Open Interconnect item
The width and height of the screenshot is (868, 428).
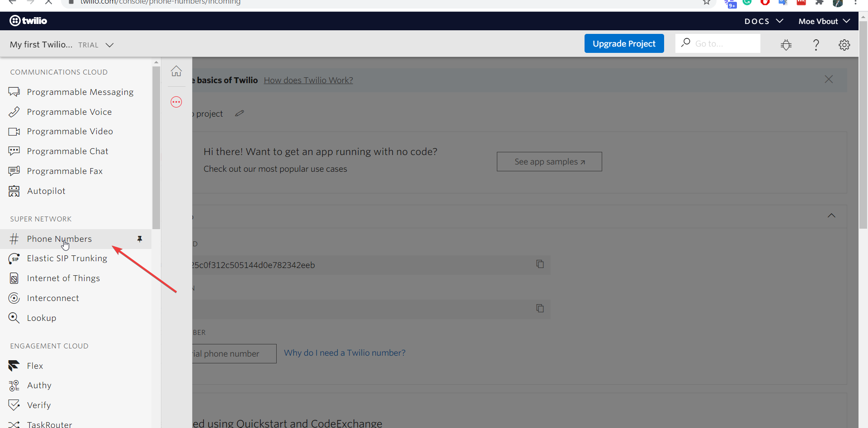pos(53,298)
